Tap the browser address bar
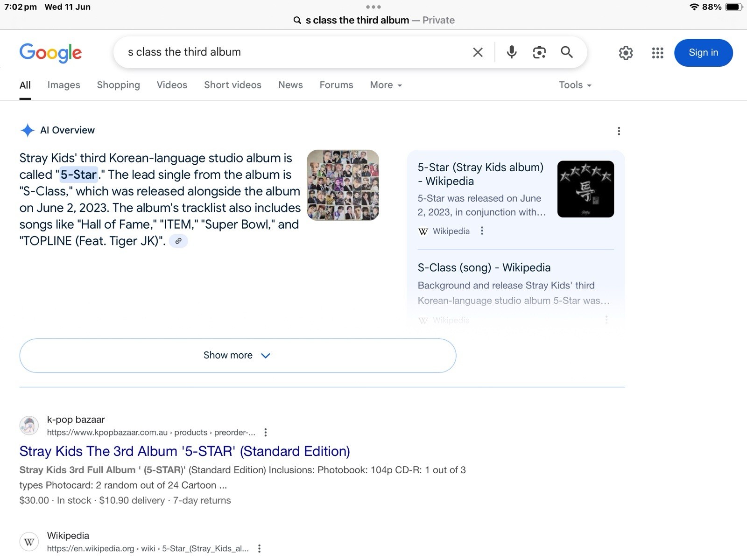The width and height of the screenshot is (747, 560). point(373,21)
